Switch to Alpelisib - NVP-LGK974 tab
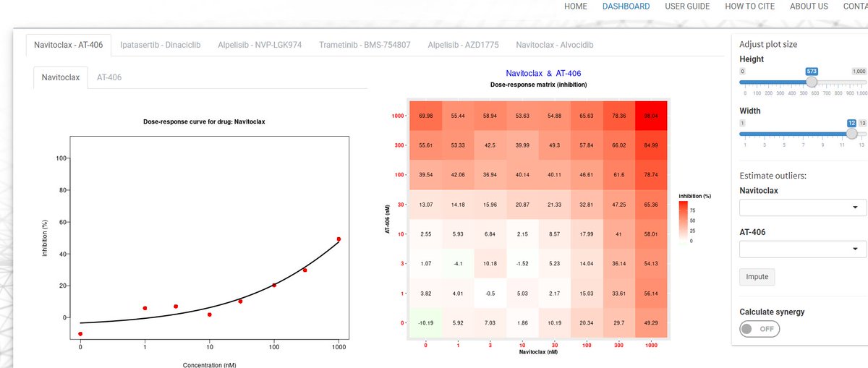 pos(260,45)
